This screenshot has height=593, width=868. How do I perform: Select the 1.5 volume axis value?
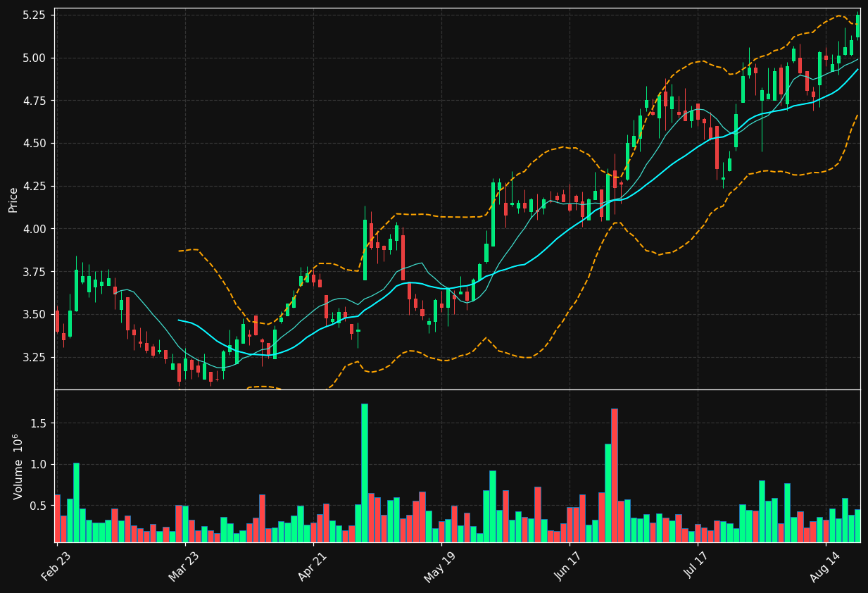point(38,423)
